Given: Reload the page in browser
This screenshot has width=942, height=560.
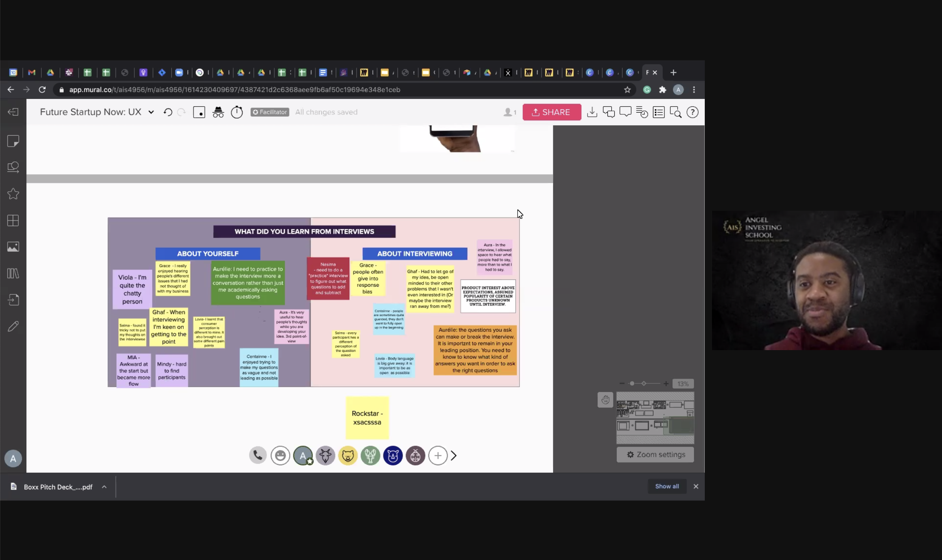Looking at the screenshot, I should (x=42, y=90).
